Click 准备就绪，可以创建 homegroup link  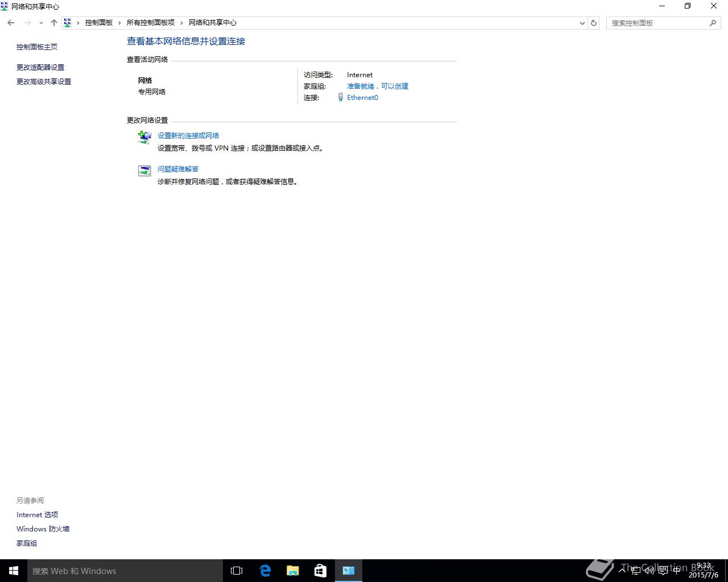pos(378,86)
